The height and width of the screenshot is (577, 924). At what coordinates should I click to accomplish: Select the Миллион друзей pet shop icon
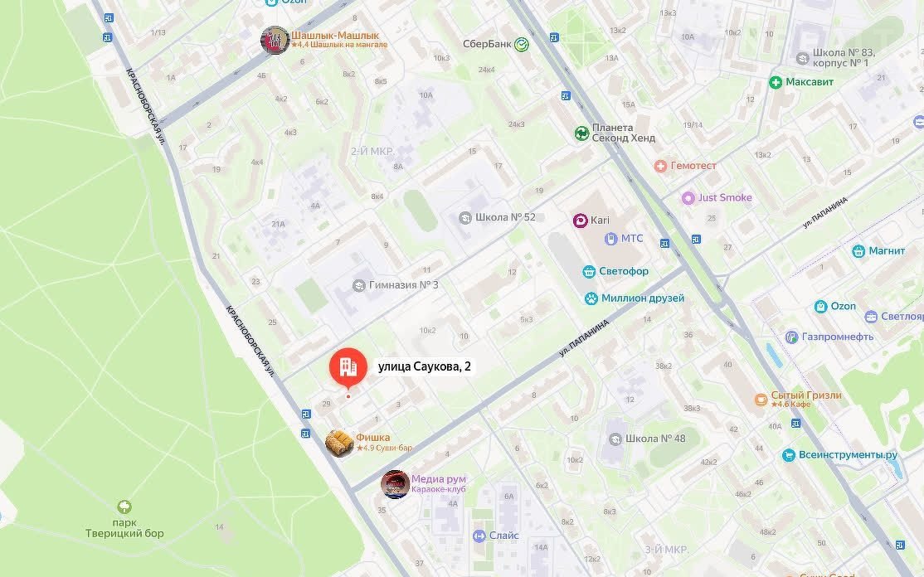coord(591,298)
